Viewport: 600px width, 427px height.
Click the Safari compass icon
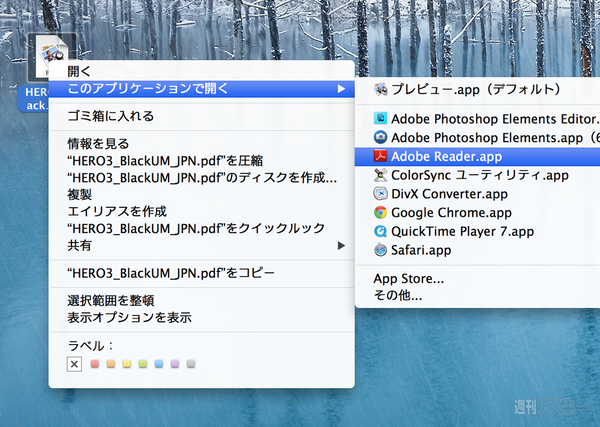tap(380, 249)
